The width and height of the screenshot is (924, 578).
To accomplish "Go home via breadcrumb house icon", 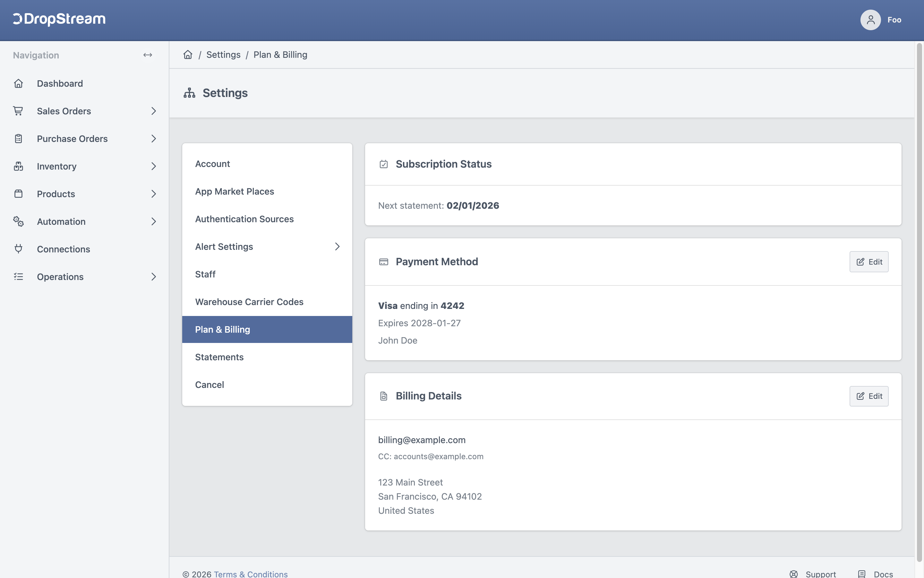I will 188,55.
